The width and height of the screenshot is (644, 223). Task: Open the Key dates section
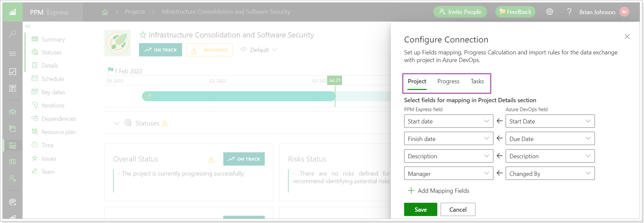click(x=53, y=92)
